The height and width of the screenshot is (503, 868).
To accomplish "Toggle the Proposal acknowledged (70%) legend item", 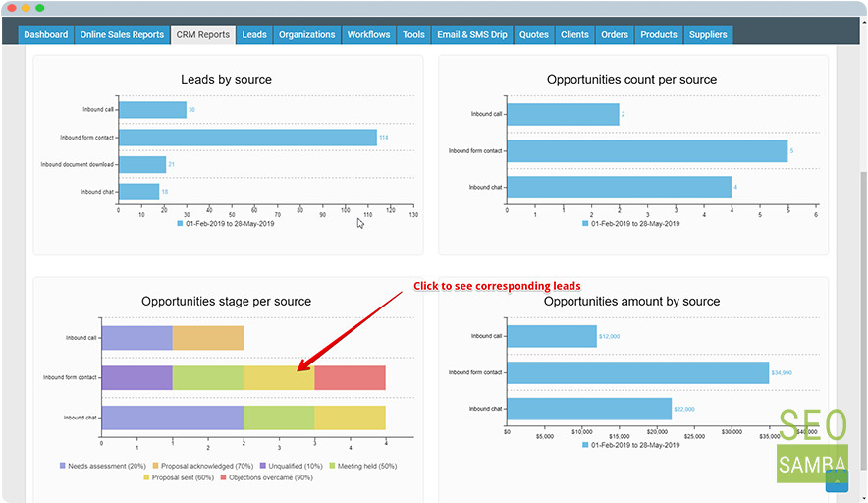I will click(202, 466).
